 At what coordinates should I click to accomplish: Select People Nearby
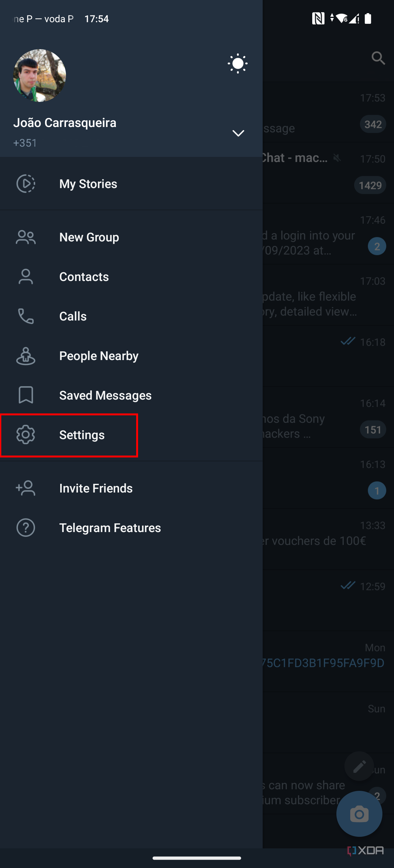tap(98, 356)
